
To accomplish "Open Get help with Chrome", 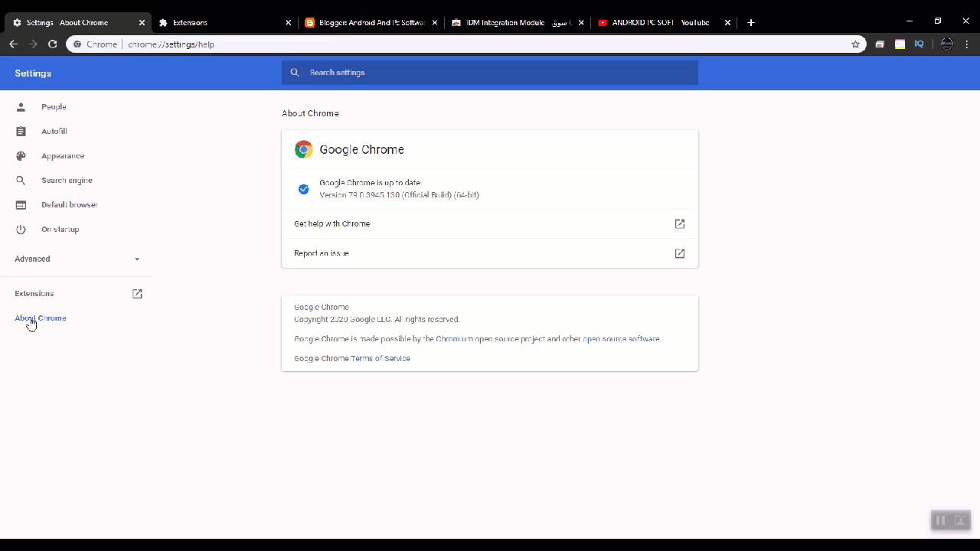I will click(x=490, y=224).
